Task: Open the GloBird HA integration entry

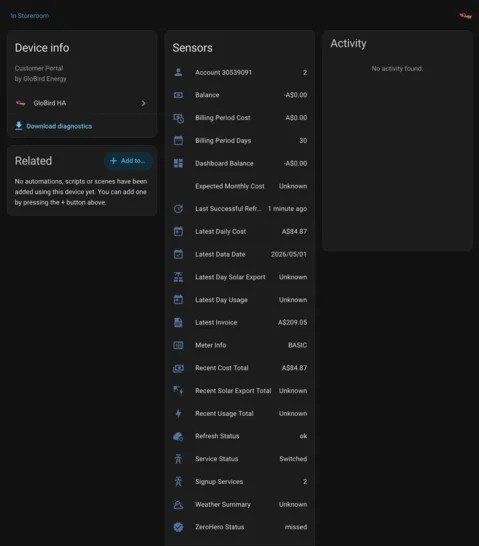Action: coord(81,103)
